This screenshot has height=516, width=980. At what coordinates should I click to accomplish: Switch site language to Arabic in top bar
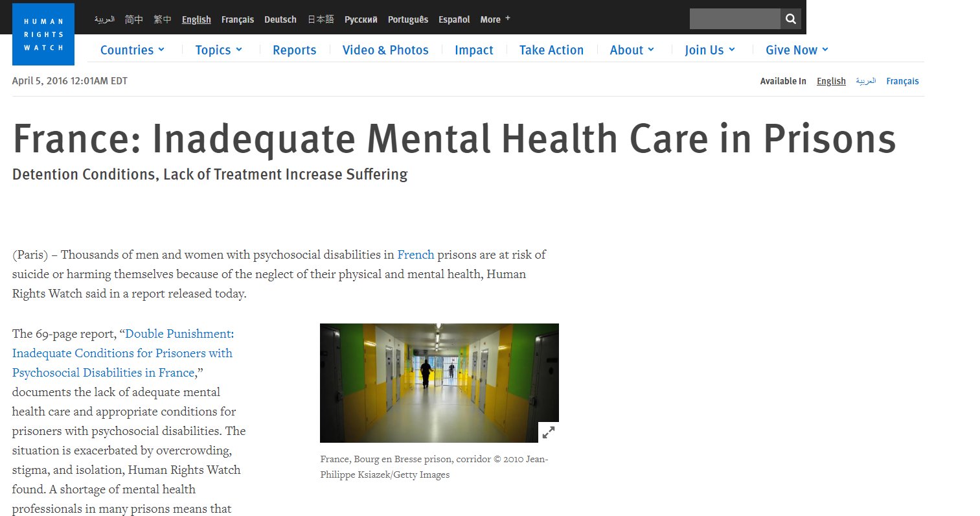click(104, 19)
